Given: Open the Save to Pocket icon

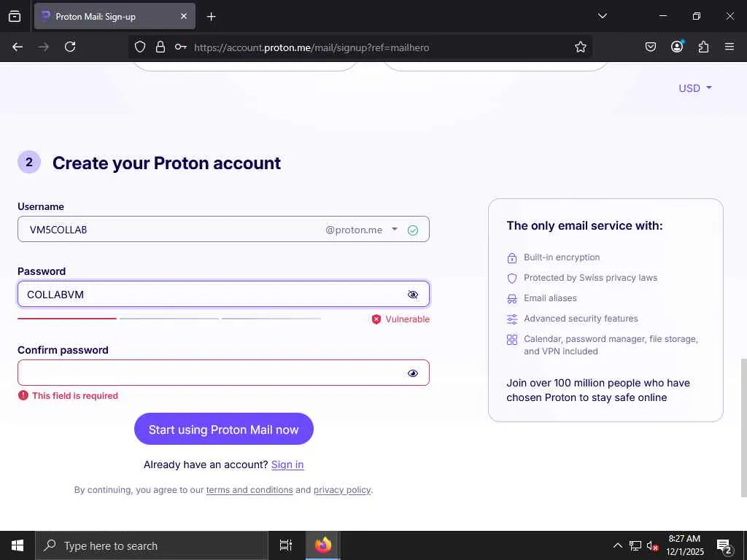Looking at the screenshot, I should point(651,47).
